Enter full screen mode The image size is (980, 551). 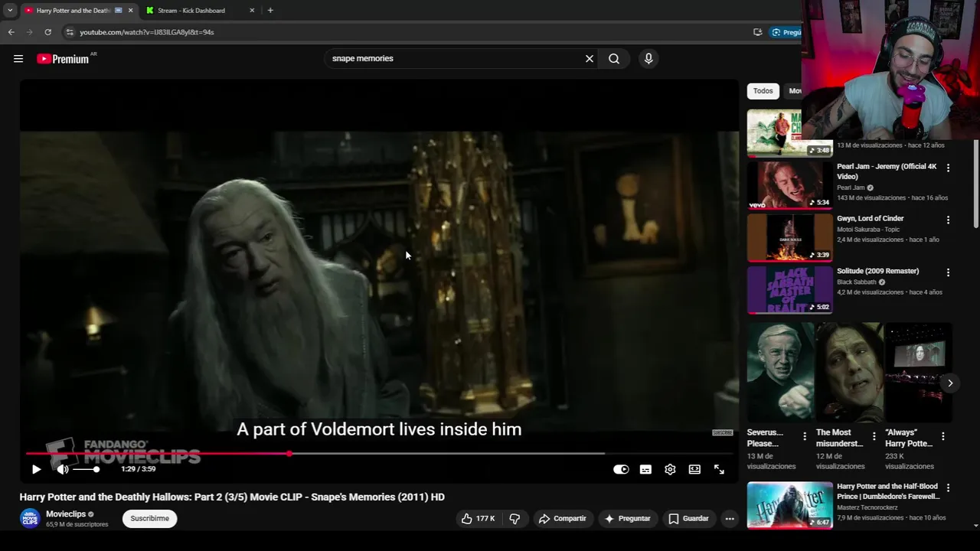tap(719, 469)
